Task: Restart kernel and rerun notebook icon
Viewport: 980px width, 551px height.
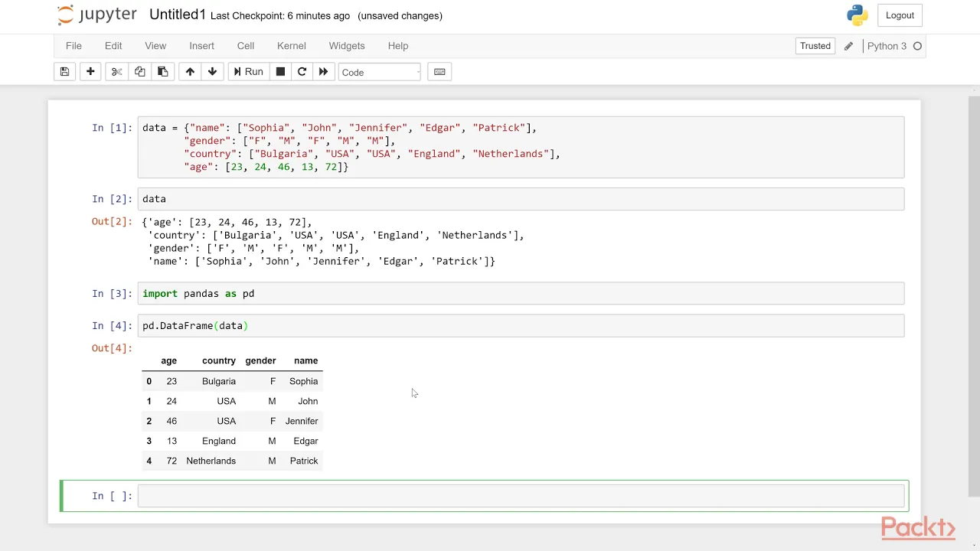Action: coord(323,72)
